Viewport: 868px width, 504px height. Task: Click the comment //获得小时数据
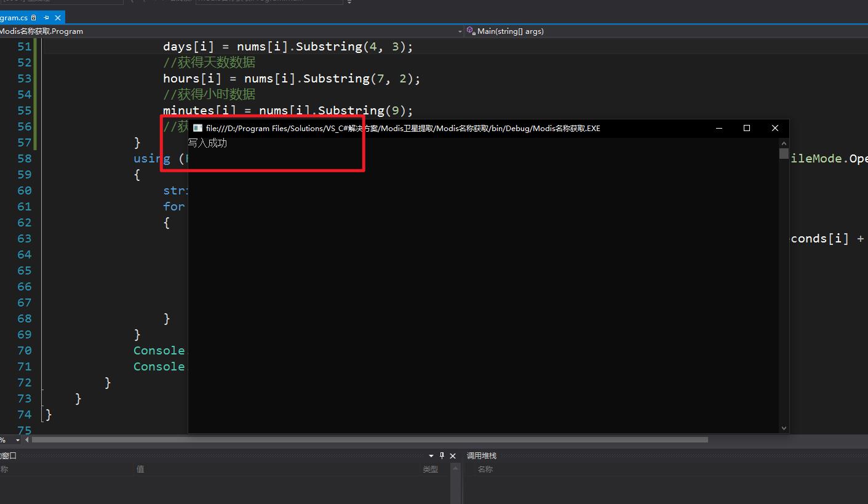(209, 95)
